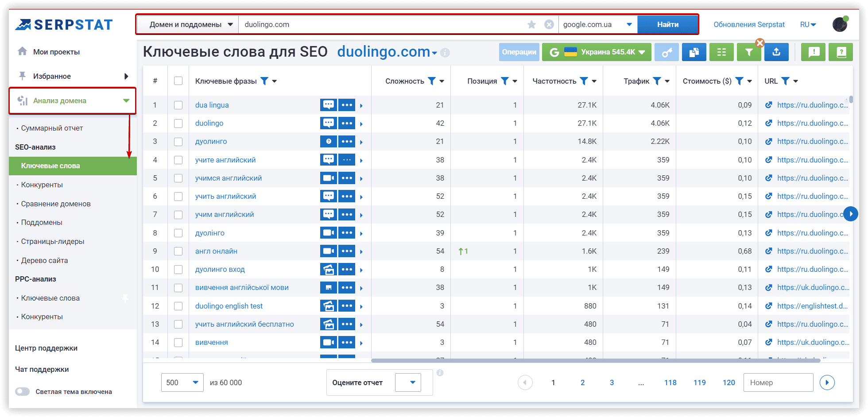
Task: Toggle the light theme switch
Action: pyautogui.click(x=22, y=391)
